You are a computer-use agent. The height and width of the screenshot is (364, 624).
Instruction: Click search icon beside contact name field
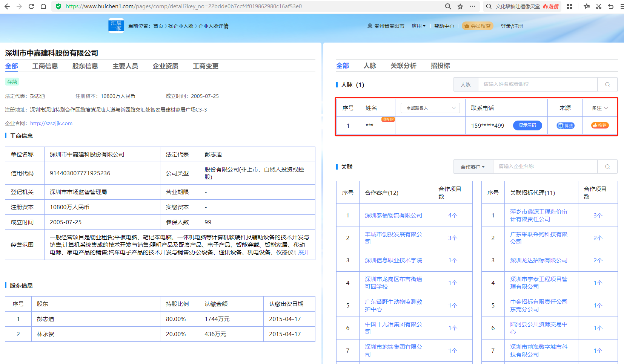coord(607,84)
